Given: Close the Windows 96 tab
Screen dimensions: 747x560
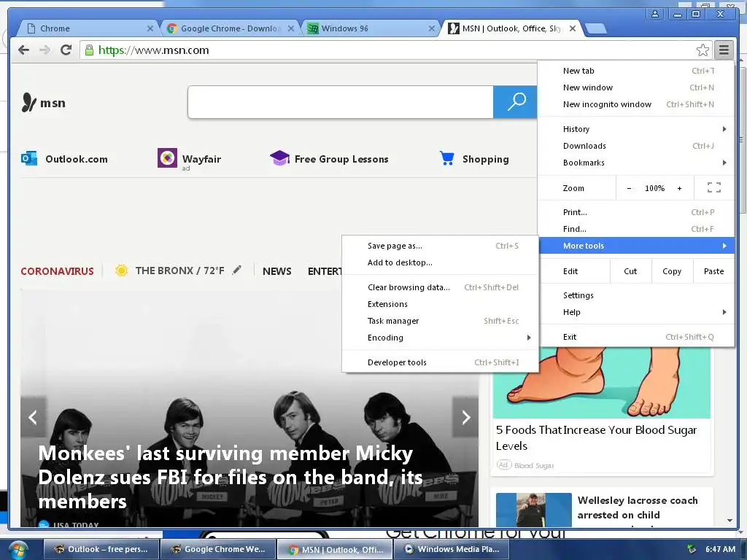Looking at the screenshot, I should [432, 28].
